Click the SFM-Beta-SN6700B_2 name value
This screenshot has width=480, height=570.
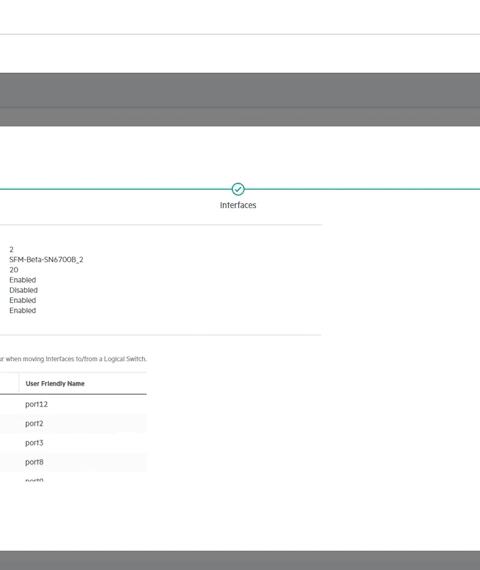pyautogui.click(x=46, y=260)
